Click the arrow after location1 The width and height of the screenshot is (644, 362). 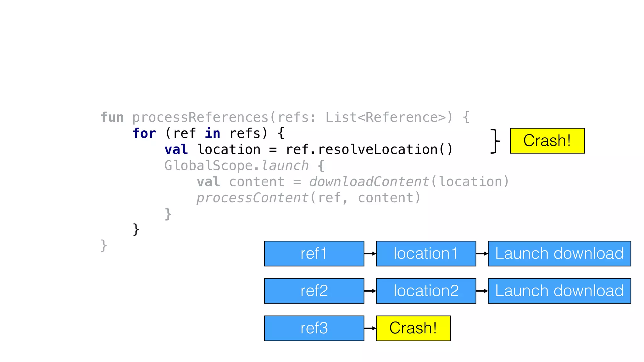point(482,254)
